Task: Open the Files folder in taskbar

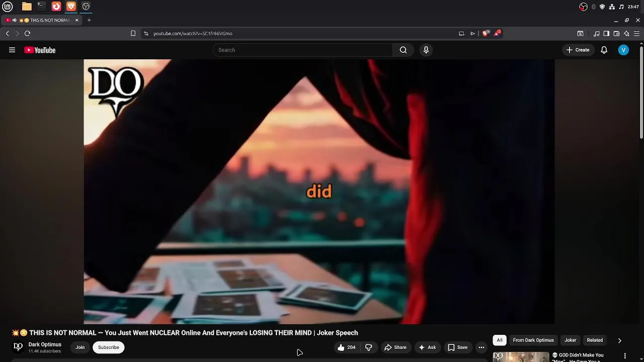Action: click(27, 7)
